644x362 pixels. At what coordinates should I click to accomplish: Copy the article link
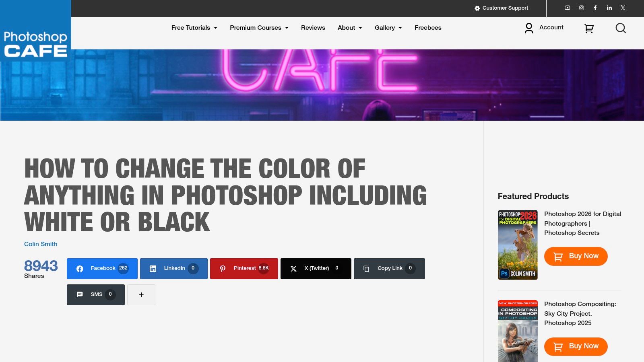click(389, 269)
